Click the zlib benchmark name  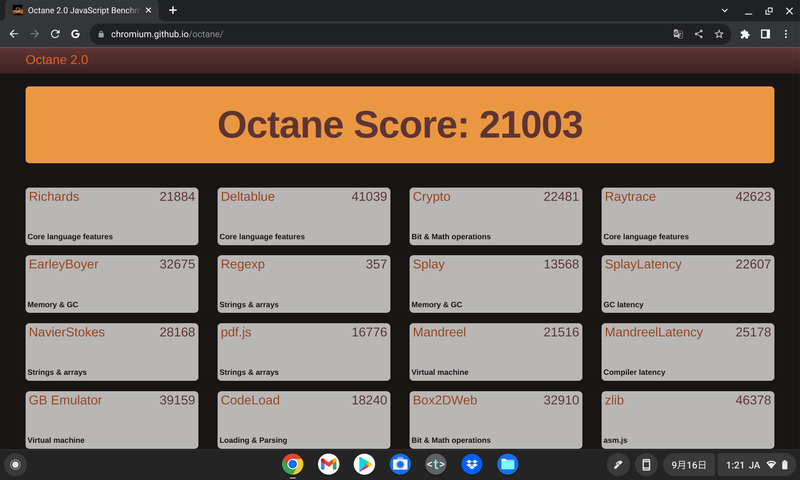pyautogui.click(x=614, y=400)
